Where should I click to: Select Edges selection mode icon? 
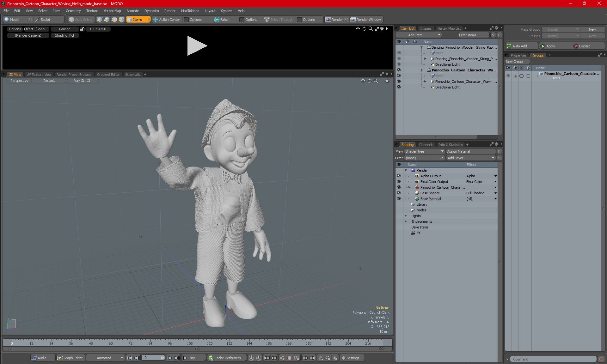point(107,20)
